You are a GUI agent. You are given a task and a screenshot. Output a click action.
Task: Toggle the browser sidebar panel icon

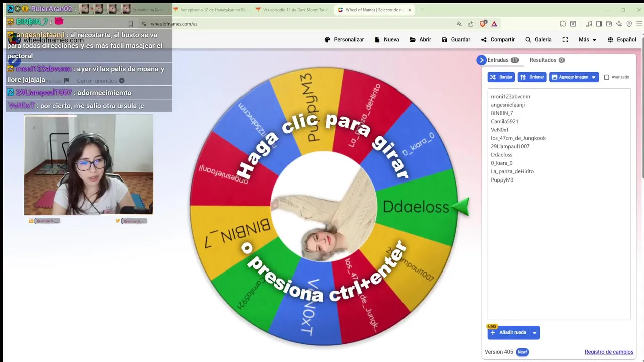[x=599, y=24]
